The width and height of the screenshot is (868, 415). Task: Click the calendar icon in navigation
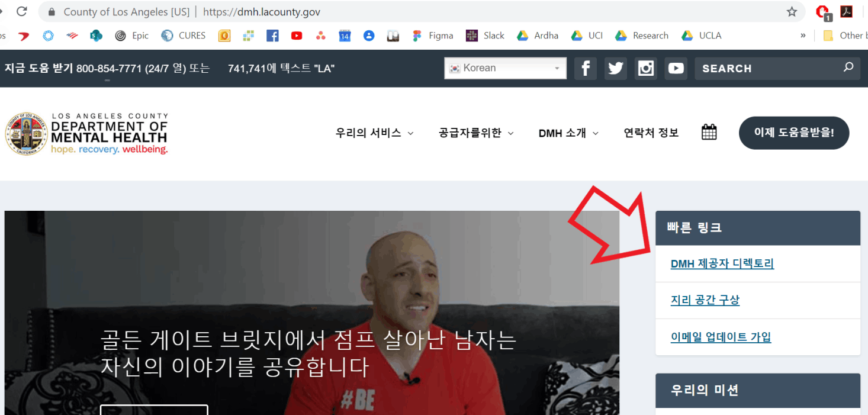click(x=709, y=132)
